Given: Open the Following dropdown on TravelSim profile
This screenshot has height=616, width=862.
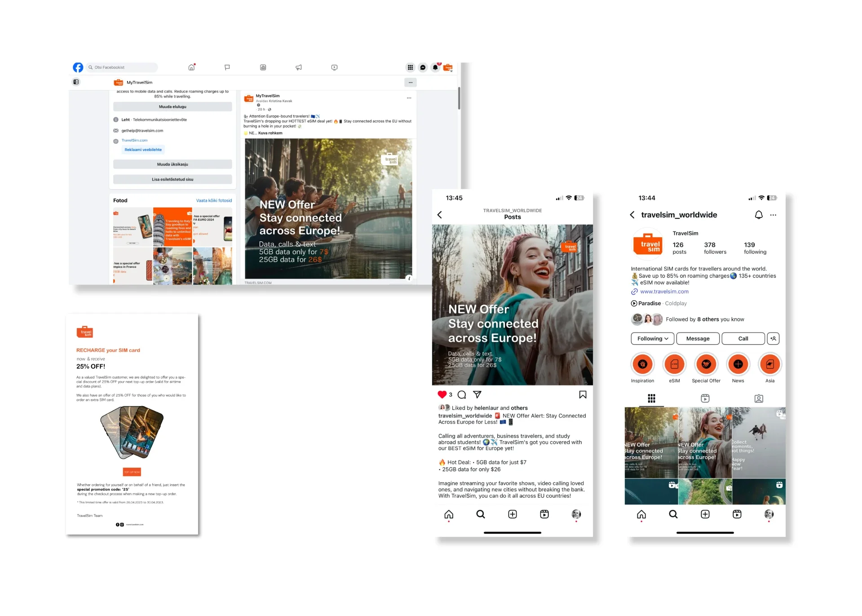Looking at the screenshot, I should pos(652,338).
